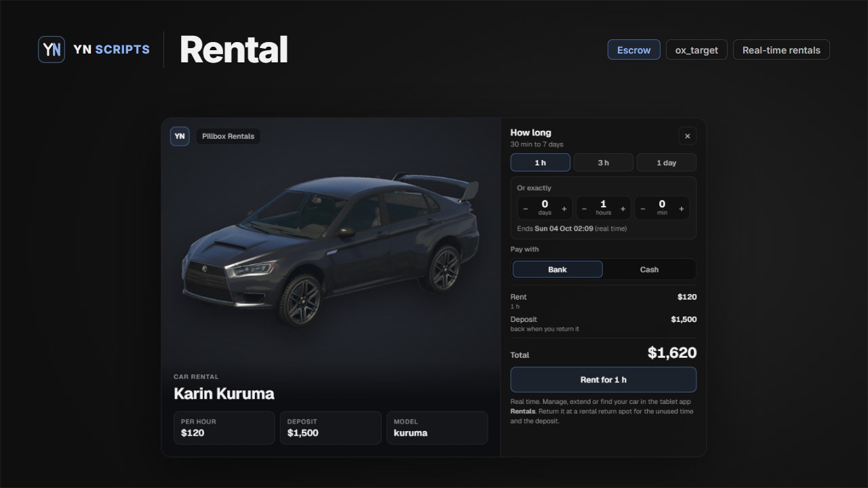868x488 pixels.
Task: Click the Escrow tag
Action: coord(634,50)
